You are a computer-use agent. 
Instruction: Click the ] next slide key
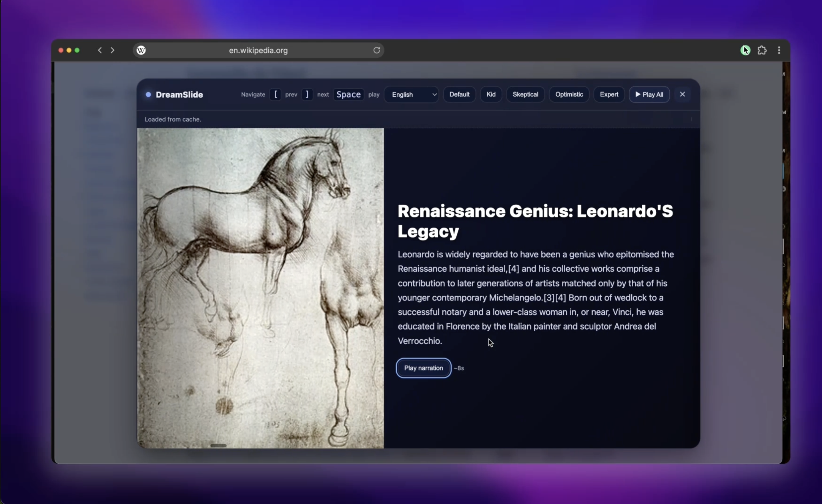(x=307, y=95)
